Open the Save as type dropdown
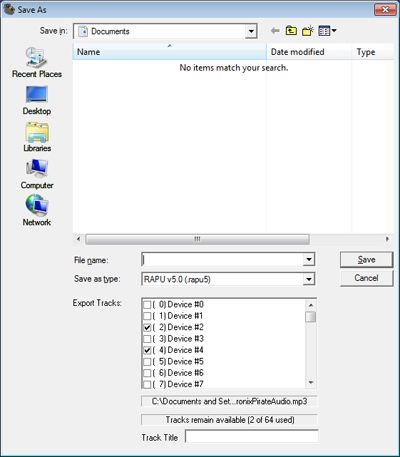400x457 pixels. [309, 279]
